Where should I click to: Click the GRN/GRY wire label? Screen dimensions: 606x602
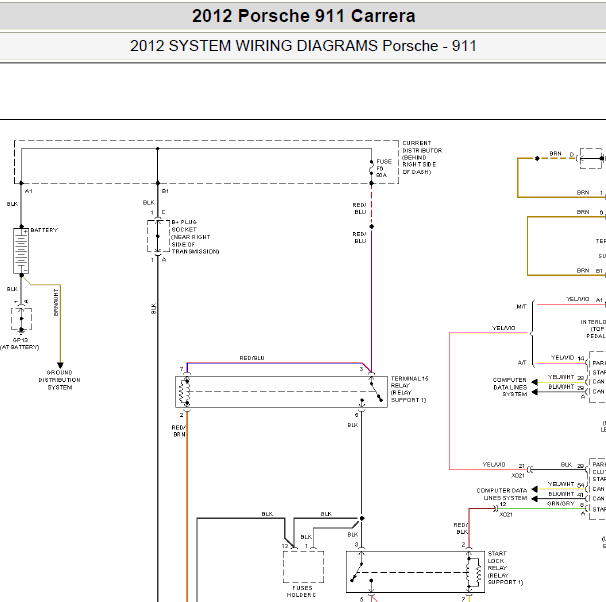[x=561, y=503]
